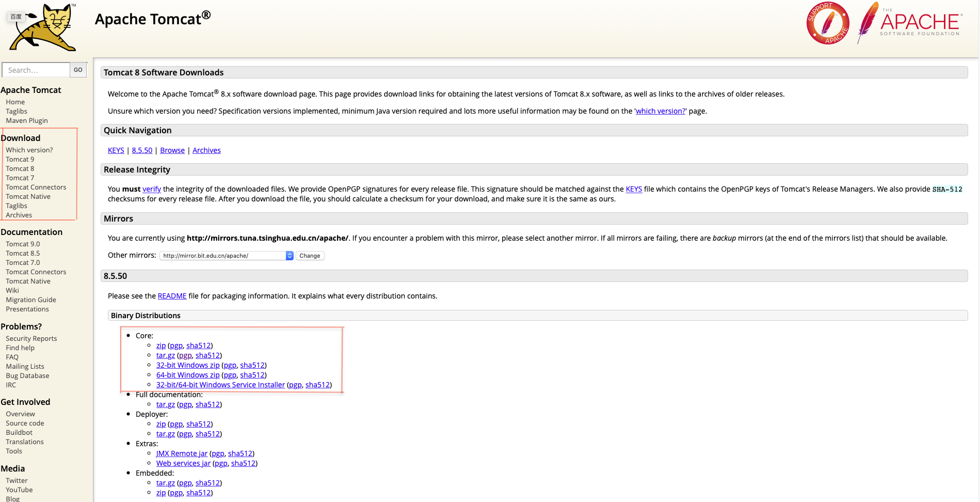This screenshot has height=502, width=980.
Task: Open the mirror selection dropdown
Action: click(x=227, y=256)
